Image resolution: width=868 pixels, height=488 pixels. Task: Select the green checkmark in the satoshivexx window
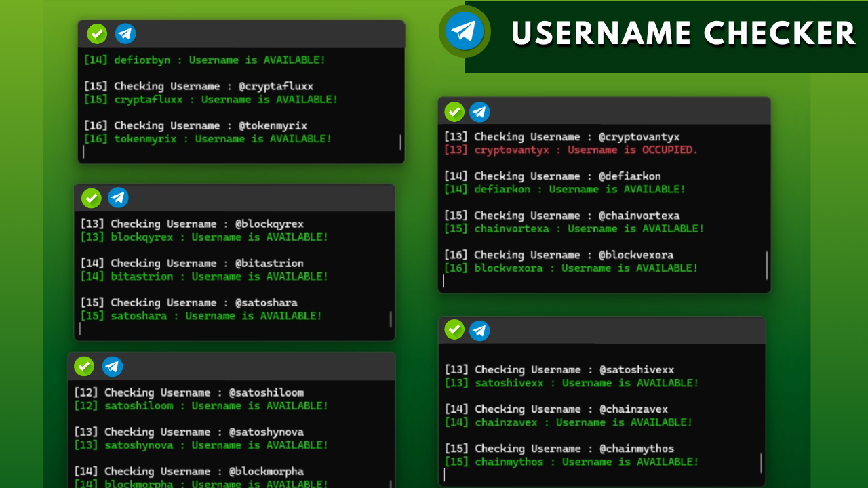(x=454, y=330)
